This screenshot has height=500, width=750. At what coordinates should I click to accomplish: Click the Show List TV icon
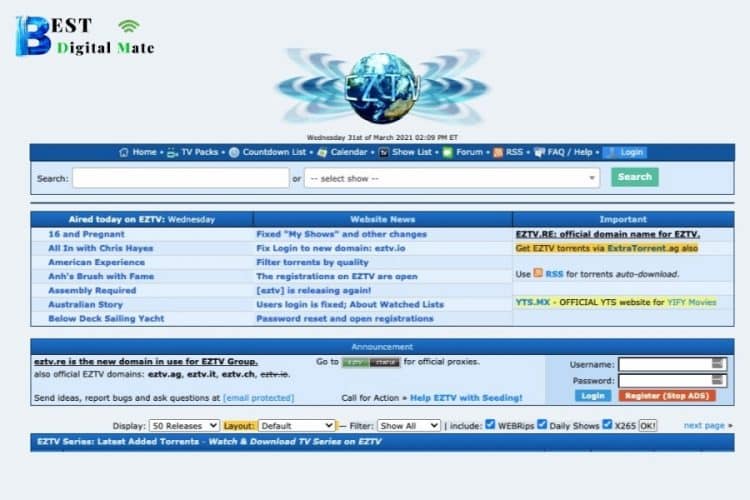click(384, 153)
